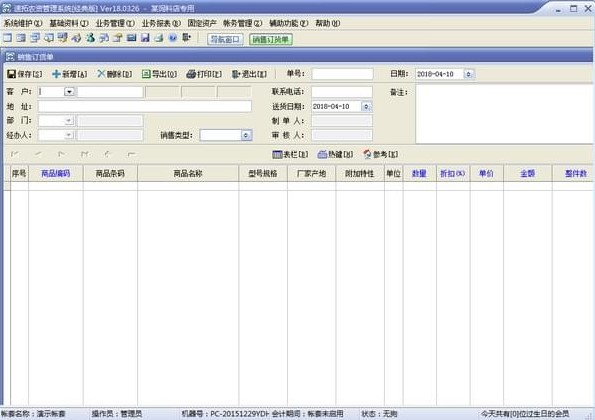Click the 打印 printer icon button

[204, 74]
